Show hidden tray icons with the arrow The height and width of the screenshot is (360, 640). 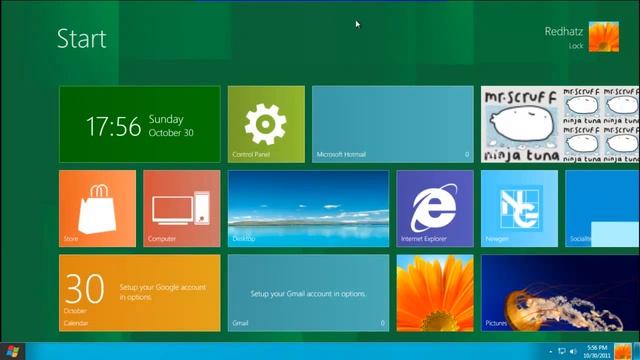[551, 352]
